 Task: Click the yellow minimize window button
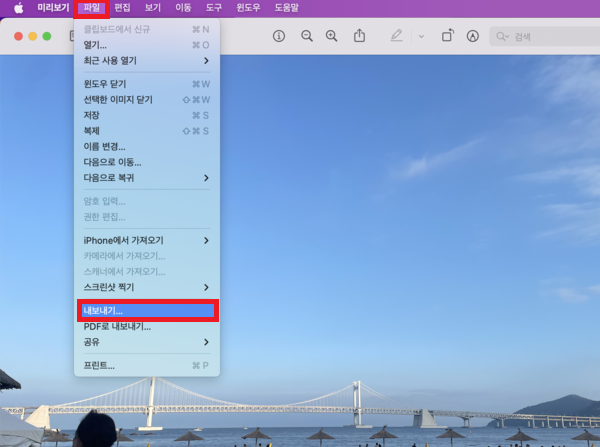[33, 36]
